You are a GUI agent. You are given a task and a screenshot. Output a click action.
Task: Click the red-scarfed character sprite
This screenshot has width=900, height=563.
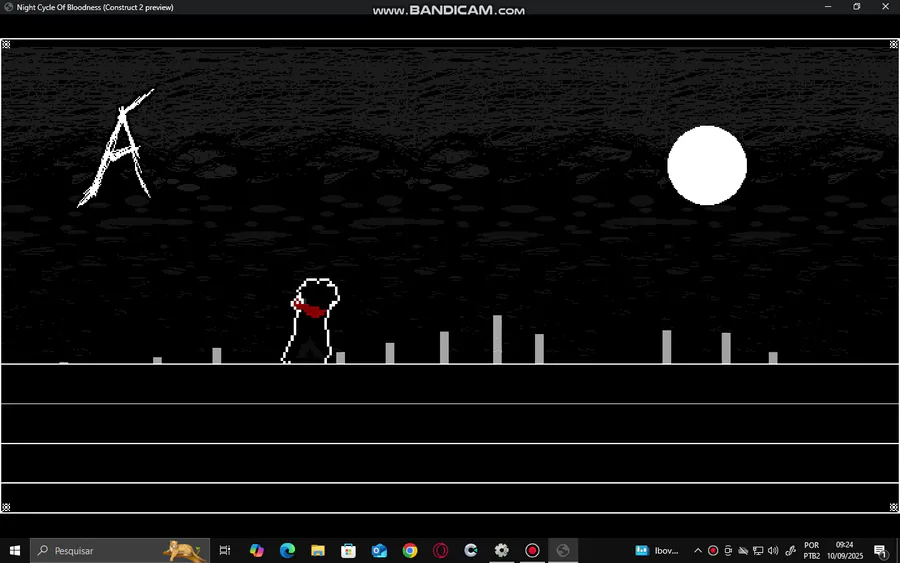click(x=311, y=321)
